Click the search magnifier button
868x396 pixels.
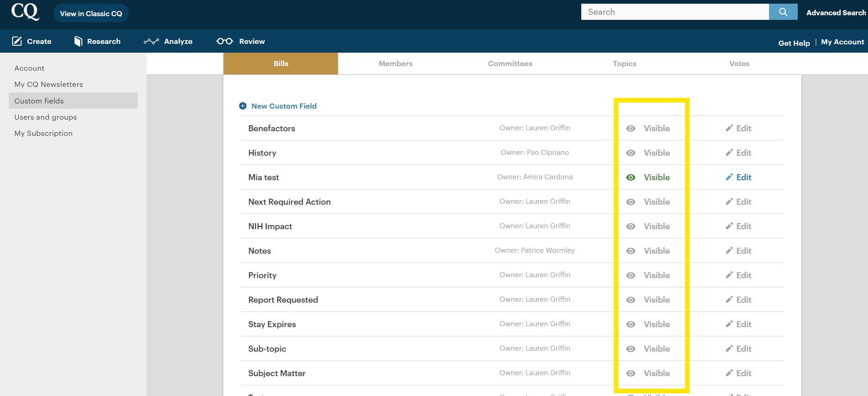783,12
